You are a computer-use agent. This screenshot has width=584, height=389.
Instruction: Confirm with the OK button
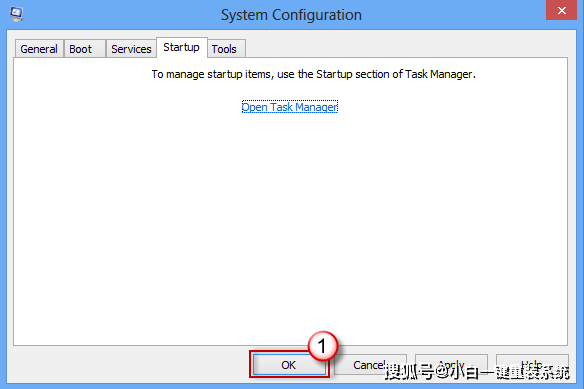(289, 365)
